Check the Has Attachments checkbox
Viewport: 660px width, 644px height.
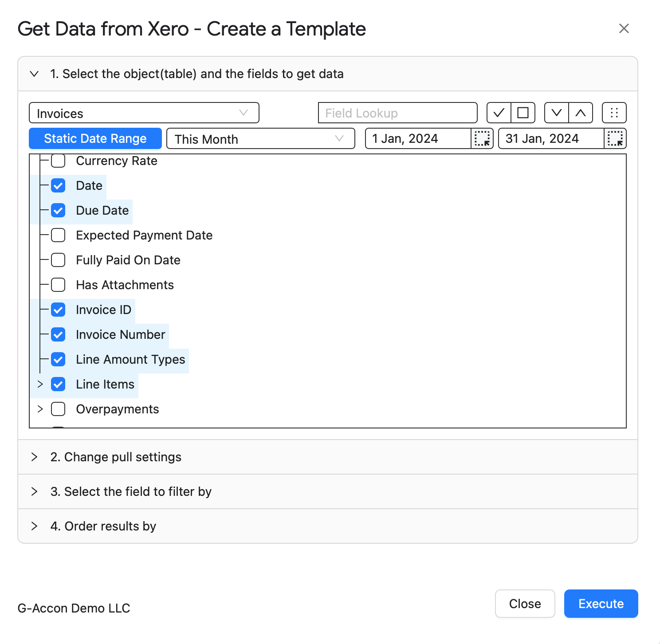(58, 285)
